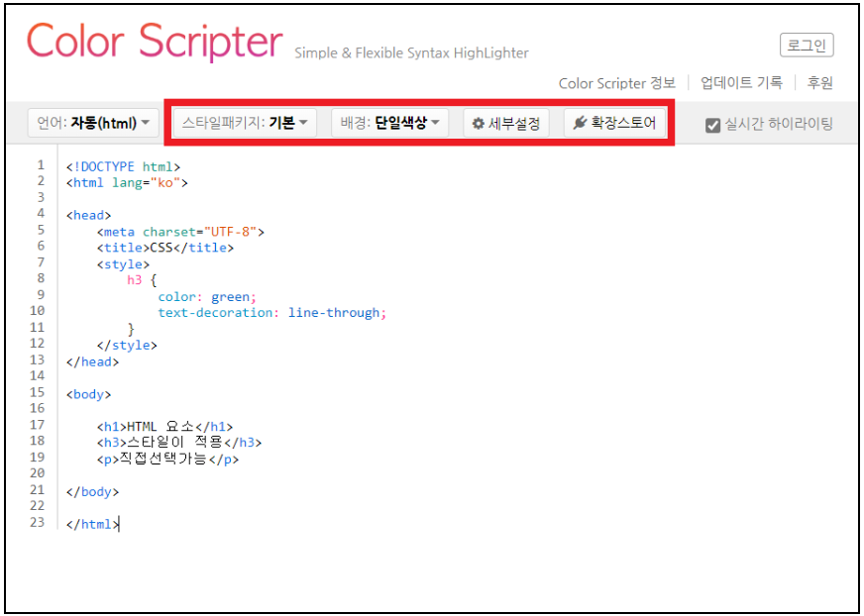
Task: Click the Color Scripter logo
Action: tap(155, 41)
